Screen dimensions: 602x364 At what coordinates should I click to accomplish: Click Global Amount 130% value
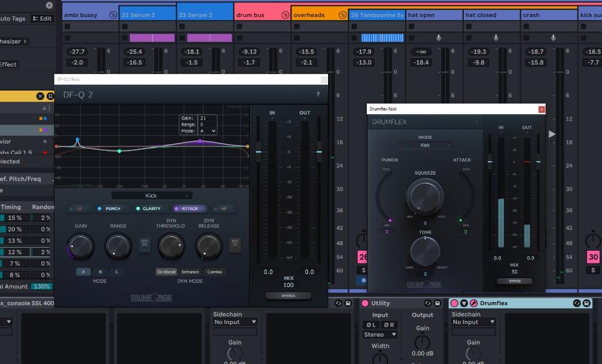[x=42, y=286]
